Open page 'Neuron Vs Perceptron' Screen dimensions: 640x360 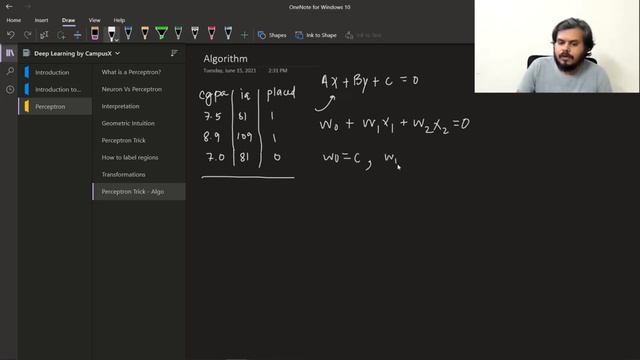[x=139, y=89]
